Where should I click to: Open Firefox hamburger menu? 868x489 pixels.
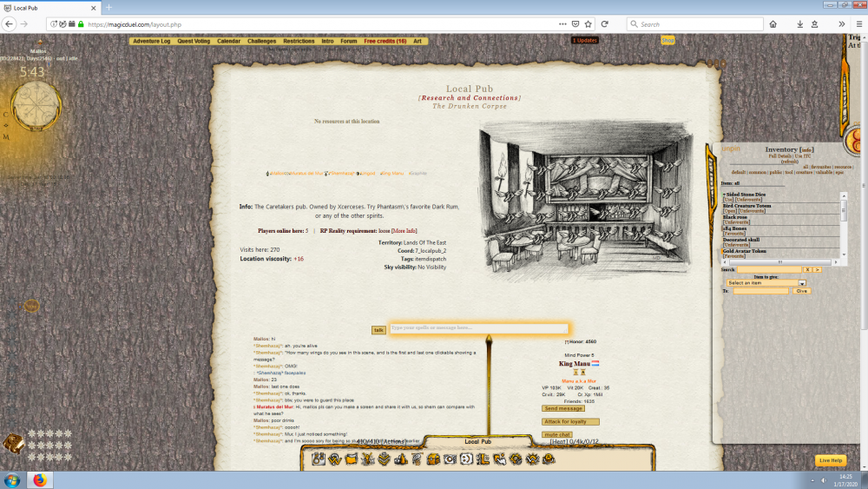coord(858,24)
